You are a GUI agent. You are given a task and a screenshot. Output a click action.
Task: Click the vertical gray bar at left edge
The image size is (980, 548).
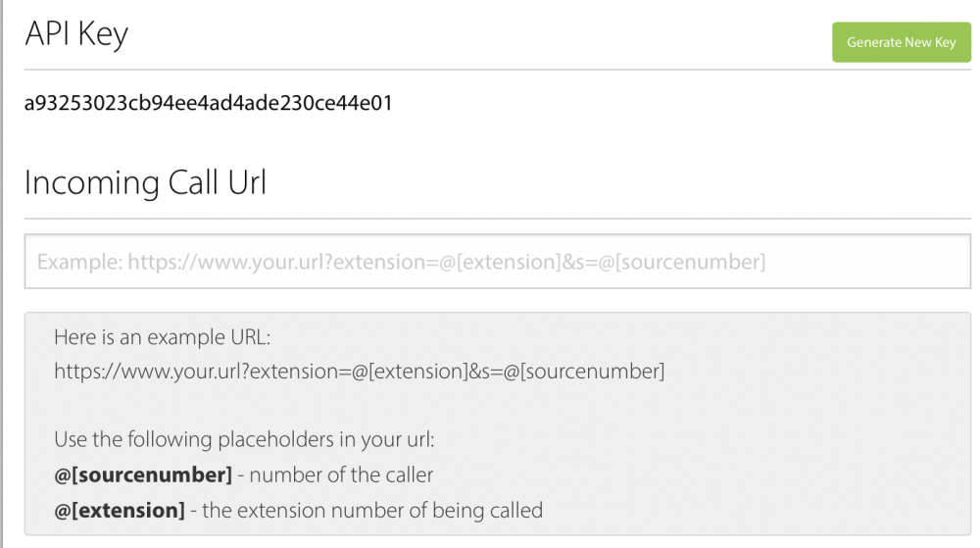point(3,274)
